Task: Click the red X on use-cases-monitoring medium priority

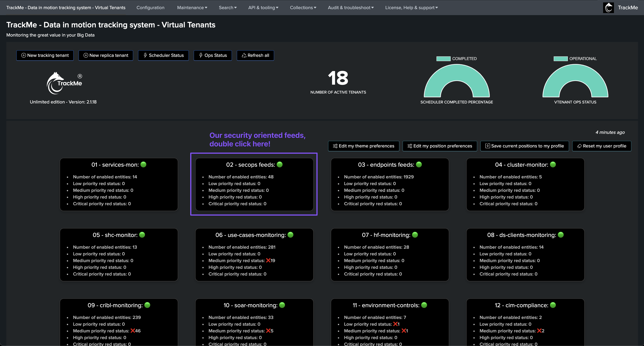Action: (268, 260)
